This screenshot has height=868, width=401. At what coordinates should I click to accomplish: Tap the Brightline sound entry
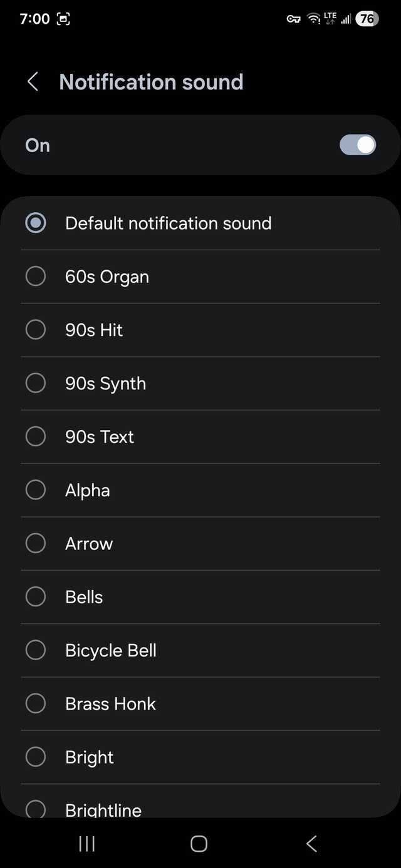pos(103,809)
